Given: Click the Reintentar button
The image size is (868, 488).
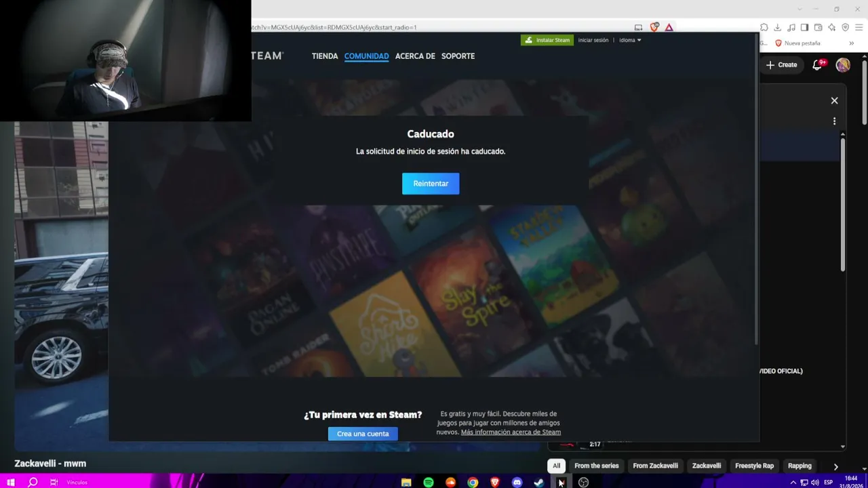Looking at the screenshot, I should tap(431, 184).
